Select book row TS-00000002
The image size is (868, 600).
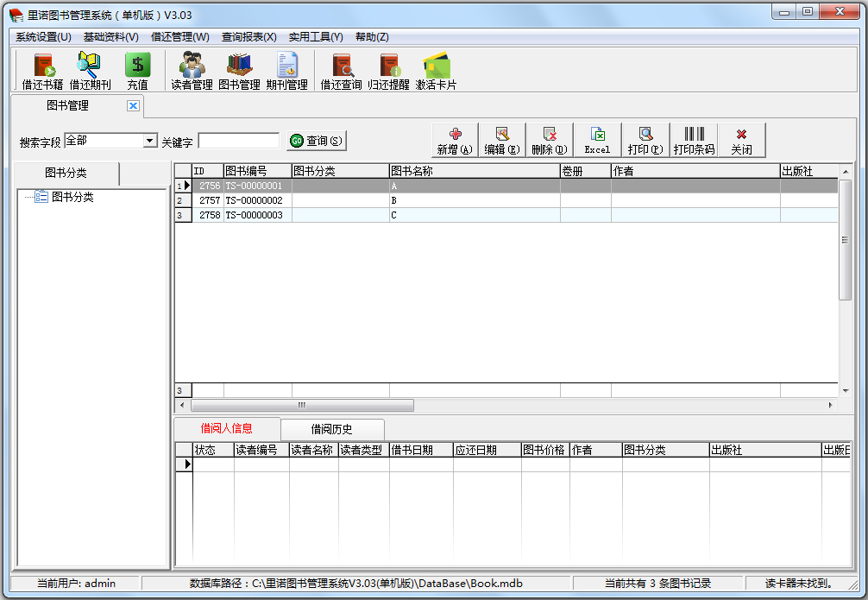(254, 200)
